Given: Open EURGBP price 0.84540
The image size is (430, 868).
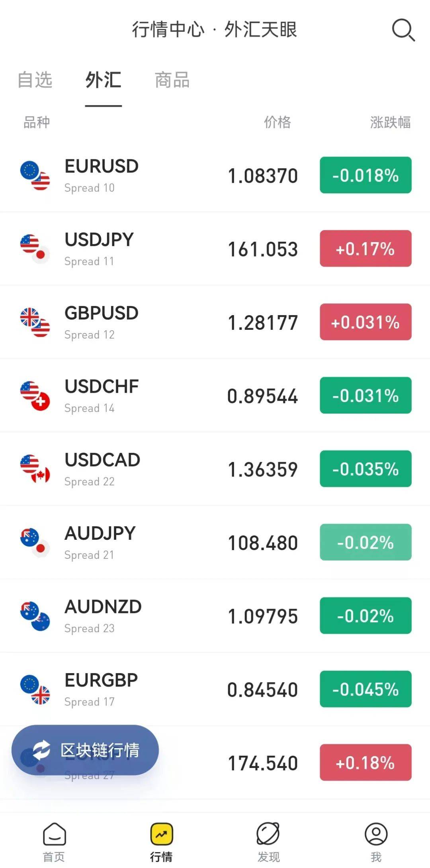Looking at the screenshot, I should (262, 690).
